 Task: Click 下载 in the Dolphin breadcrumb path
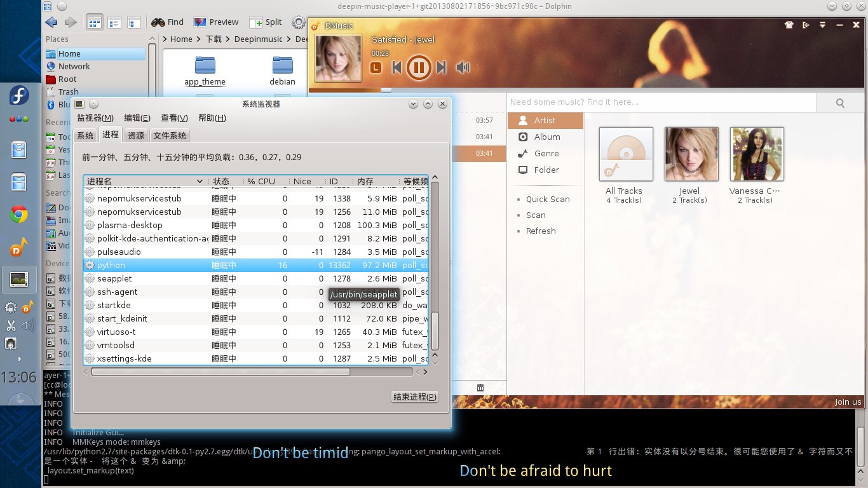click(x=214, y=39)
